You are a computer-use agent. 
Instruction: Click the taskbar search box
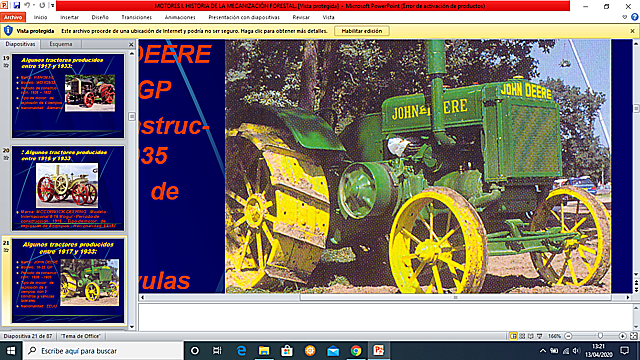[102, 351]
